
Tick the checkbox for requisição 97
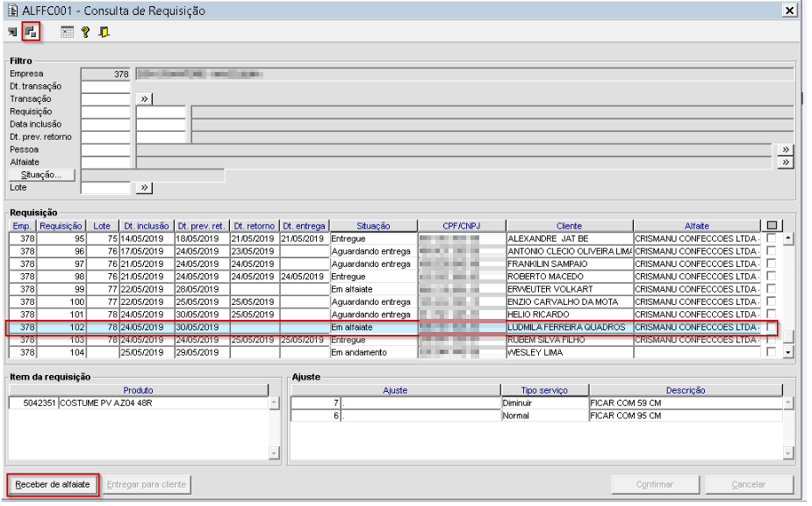(771, 264)
